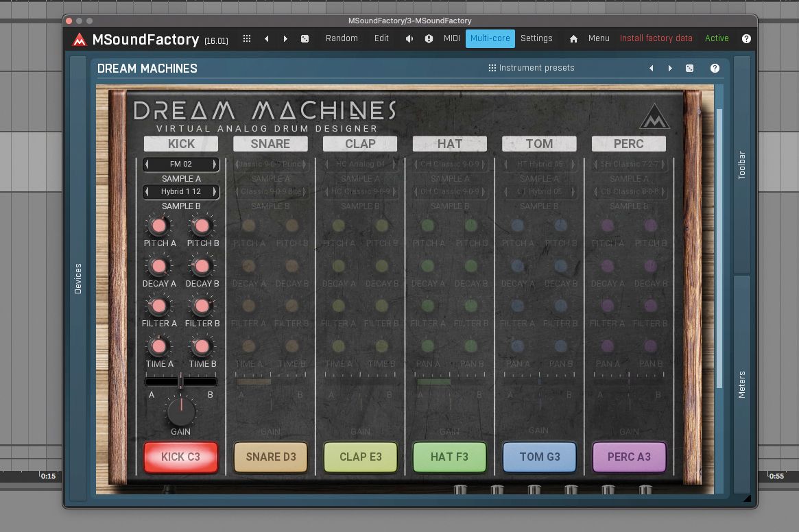
Task: Open the Menu in the toolbar
Action: point(599,38)
